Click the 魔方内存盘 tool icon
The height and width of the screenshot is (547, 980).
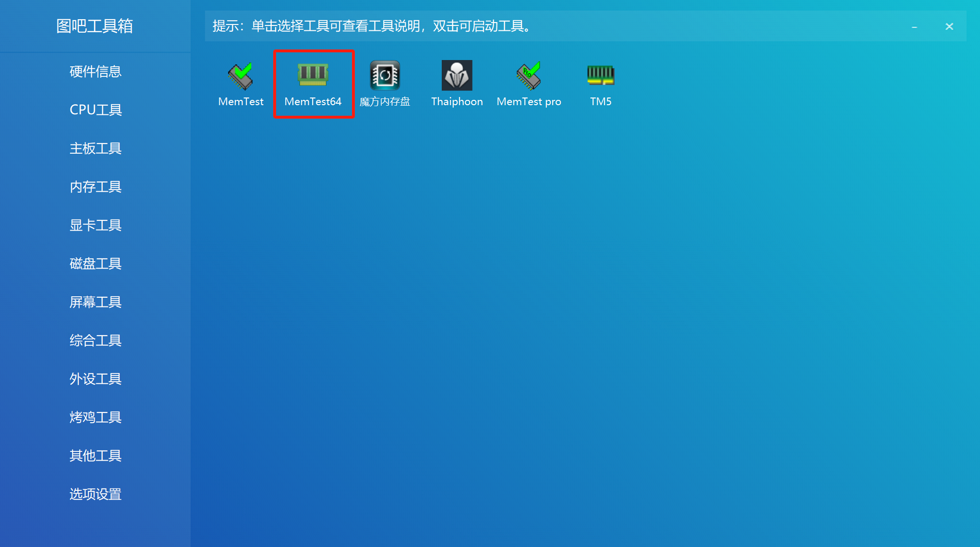coord(385,76)
